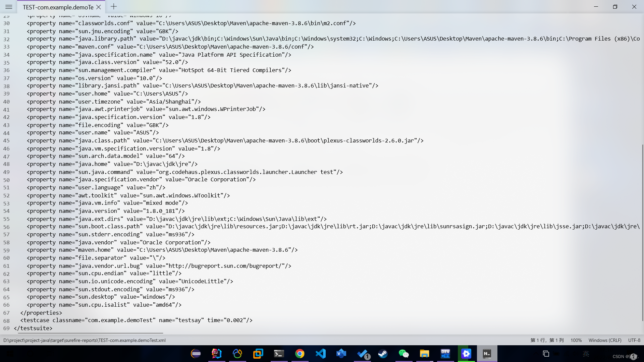
Task: Click the vertical scrollbar thumb
Action: click(x=642, y=233)
